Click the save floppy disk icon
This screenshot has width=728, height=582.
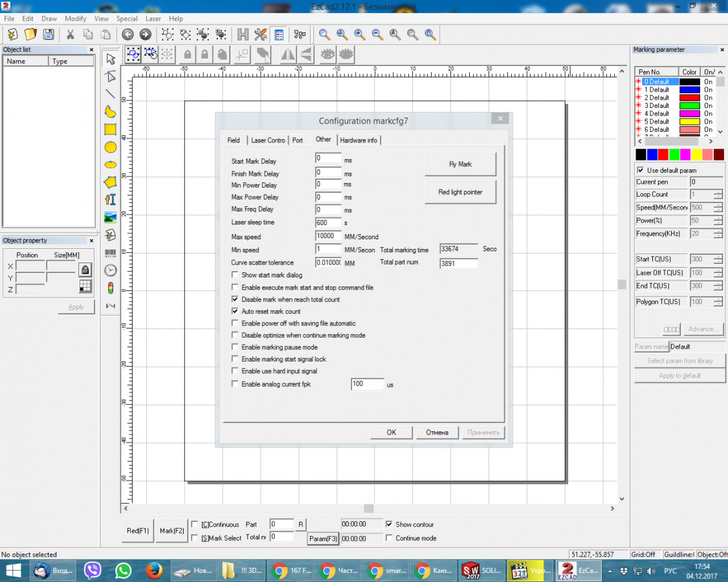coord(48,34)
